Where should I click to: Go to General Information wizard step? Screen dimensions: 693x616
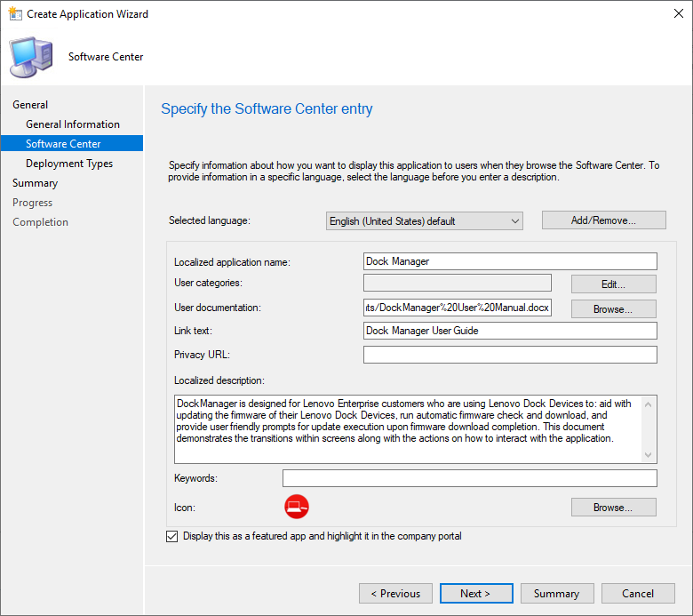click(x=73, y=124)
